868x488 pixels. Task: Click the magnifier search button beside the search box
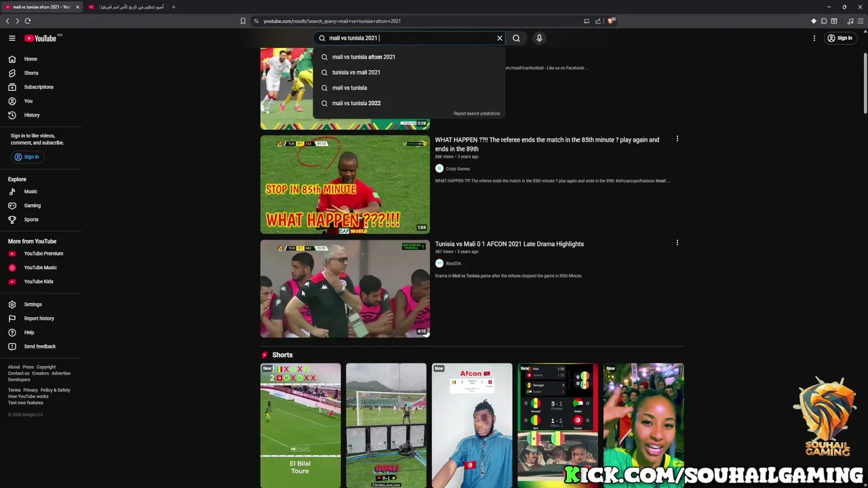pos(517,38)
